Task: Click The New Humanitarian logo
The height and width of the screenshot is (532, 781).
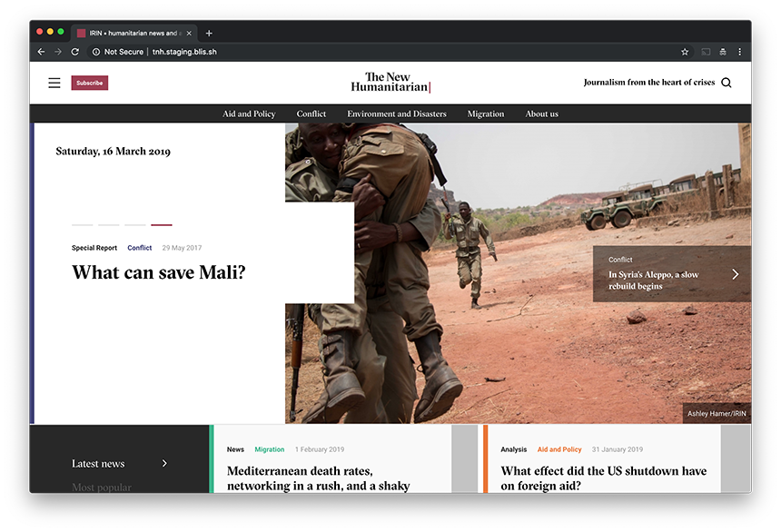Action: (390, 83)
